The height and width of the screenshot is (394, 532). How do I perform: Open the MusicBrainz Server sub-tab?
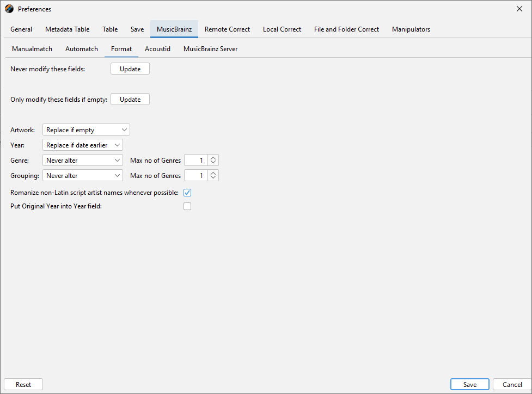(210, 49)
